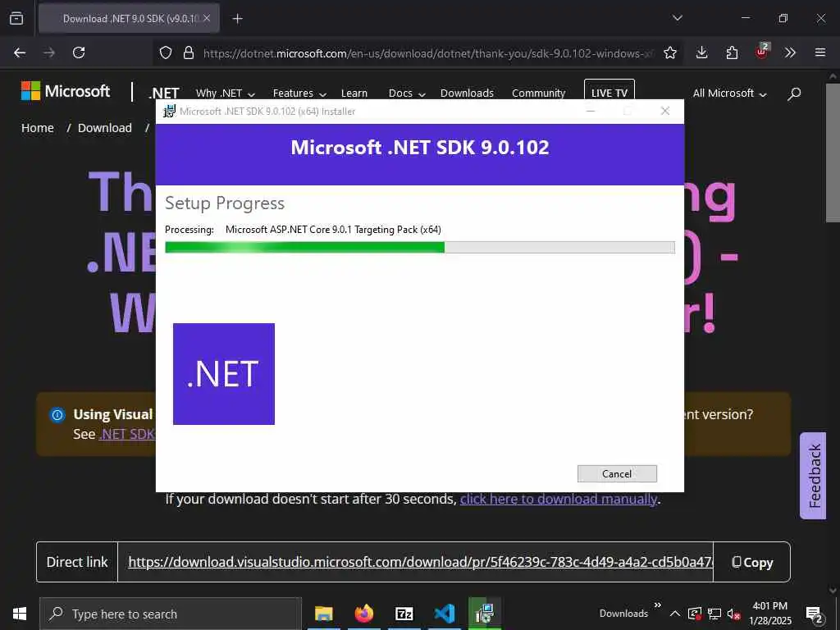Viewport: 840px width, 630px height.
Task: Open a new browser tab
Action: [x=237, y=19]
